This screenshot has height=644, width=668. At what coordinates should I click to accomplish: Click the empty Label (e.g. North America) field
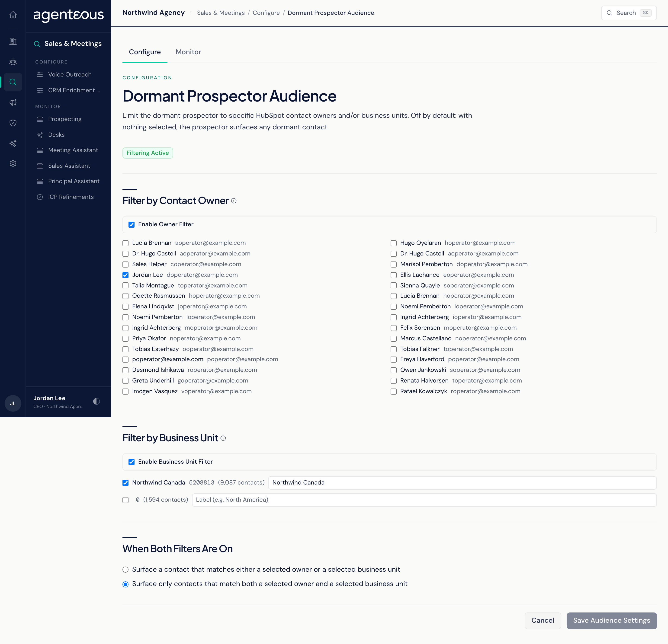pos(424,500)
